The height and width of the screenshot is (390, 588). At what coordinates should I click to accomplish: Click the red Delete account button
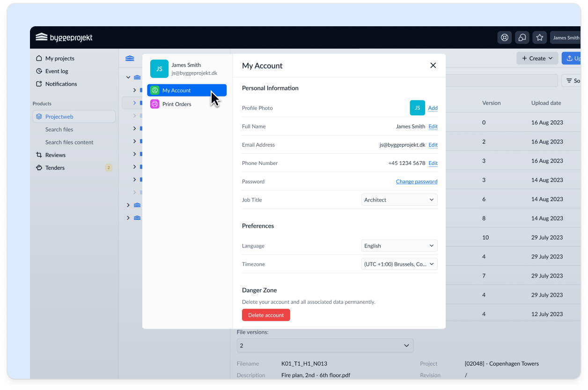[266, 315]
